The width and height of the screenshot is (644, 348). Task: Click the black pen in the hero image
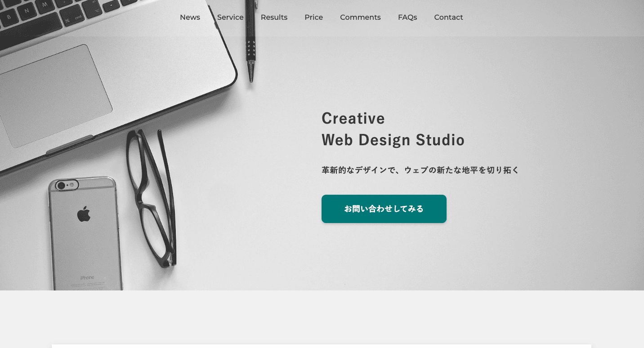[x=251, y=41]
